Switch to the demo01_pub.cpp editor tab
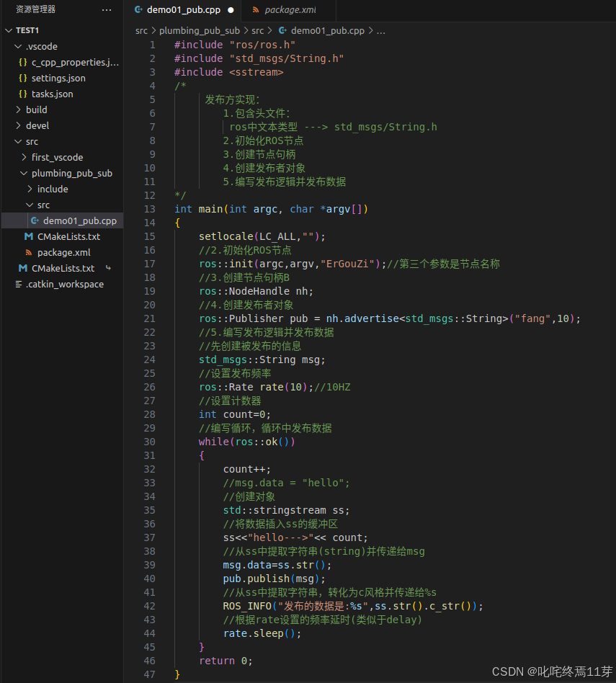The height and width of the screenshot is (683, 616). [184, 10]
